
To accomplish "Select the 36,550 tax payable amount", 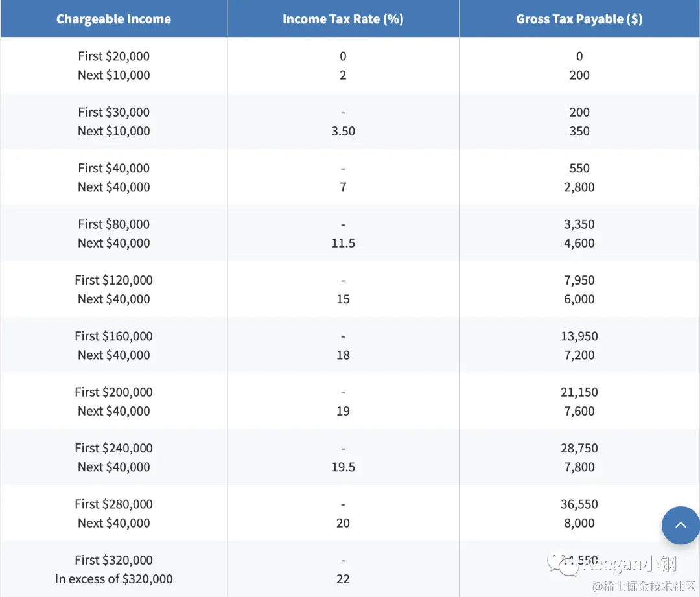I will click(579, 504).
